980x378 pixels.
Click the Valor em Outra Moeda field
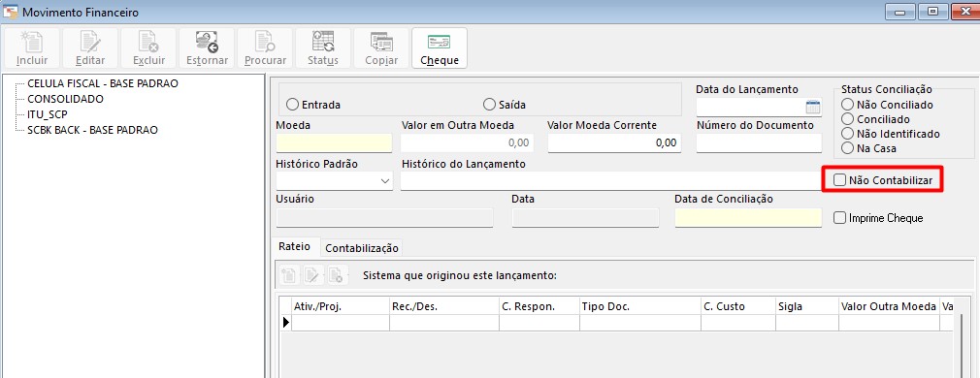click(468, 143)
